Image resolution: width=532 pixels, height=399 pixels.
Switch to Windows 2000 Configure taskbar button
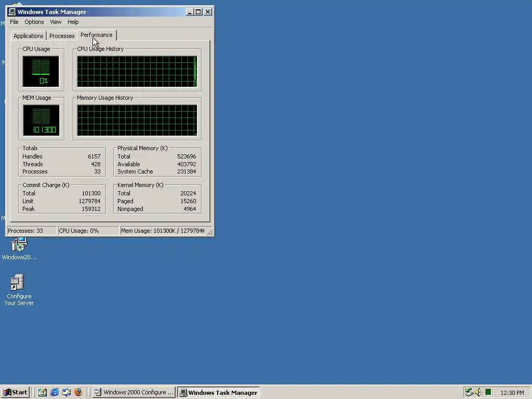[135, 392]
